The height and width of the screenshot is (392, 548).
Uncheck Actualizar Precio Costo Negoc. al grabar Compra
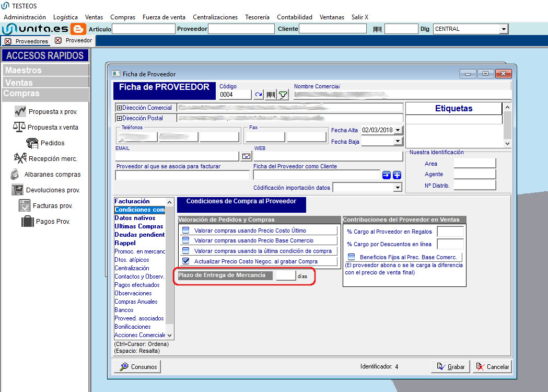pos(186,261)
